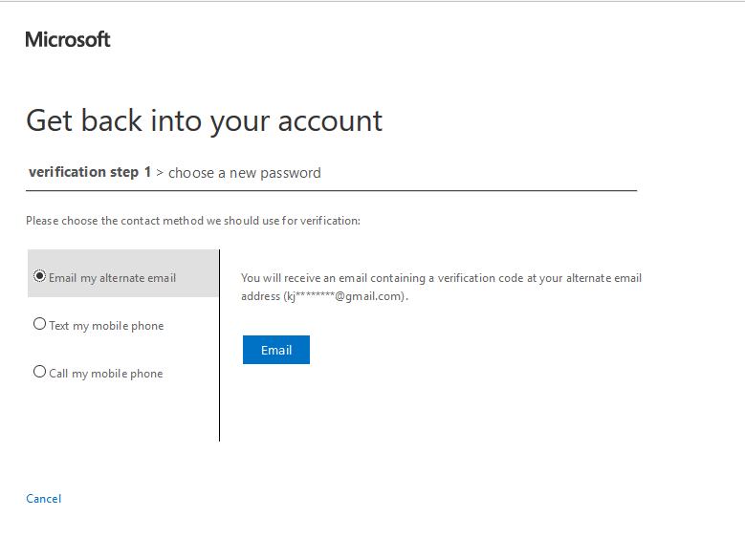Click the 'Text my mobile phone' label text
Screen dimensions: 745x560
click(106, 326)
